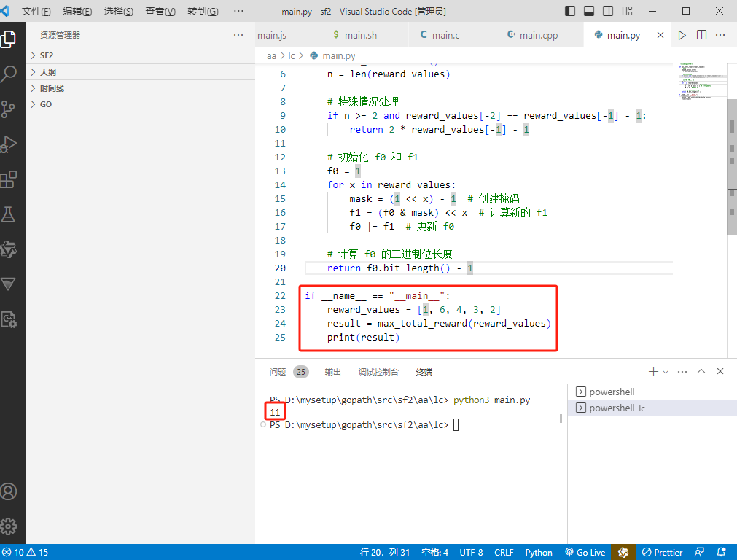737x560 pixels.
Task: Expand the SF2 folder section
Action: 140,55
